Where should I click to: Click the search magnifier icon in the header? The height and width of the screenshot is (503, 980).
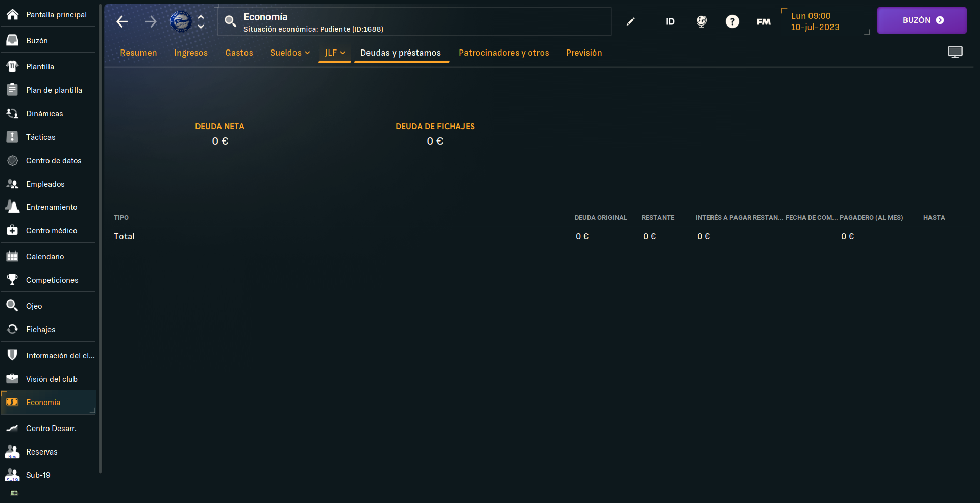[x=230, y=21]
